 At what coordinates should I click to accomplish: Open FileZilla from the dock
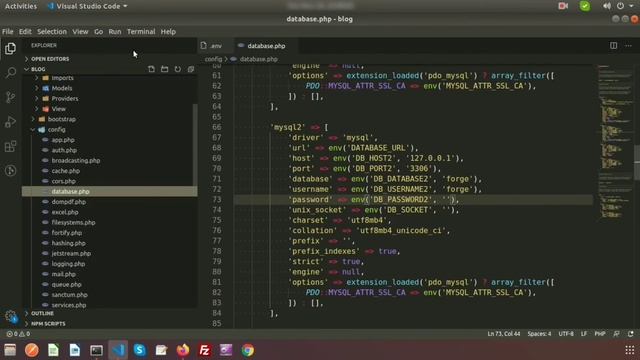[x=204, y=350]
